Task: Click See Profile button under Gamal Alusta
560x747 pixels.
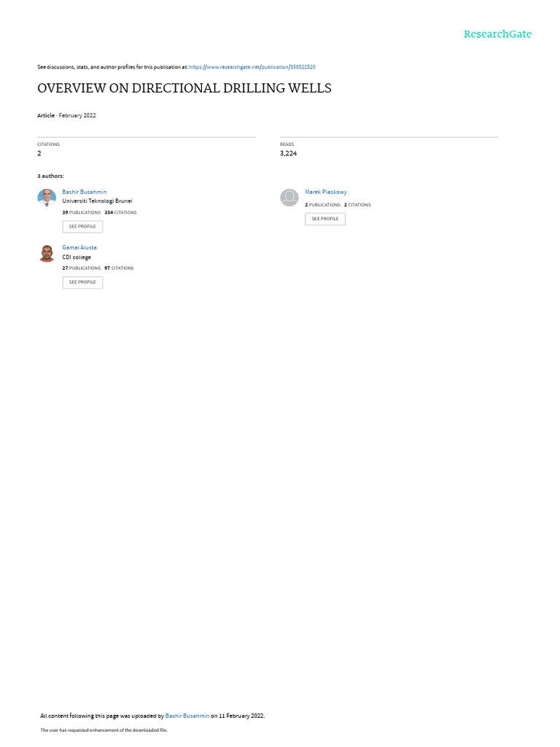Action: (x=82, y=282)
